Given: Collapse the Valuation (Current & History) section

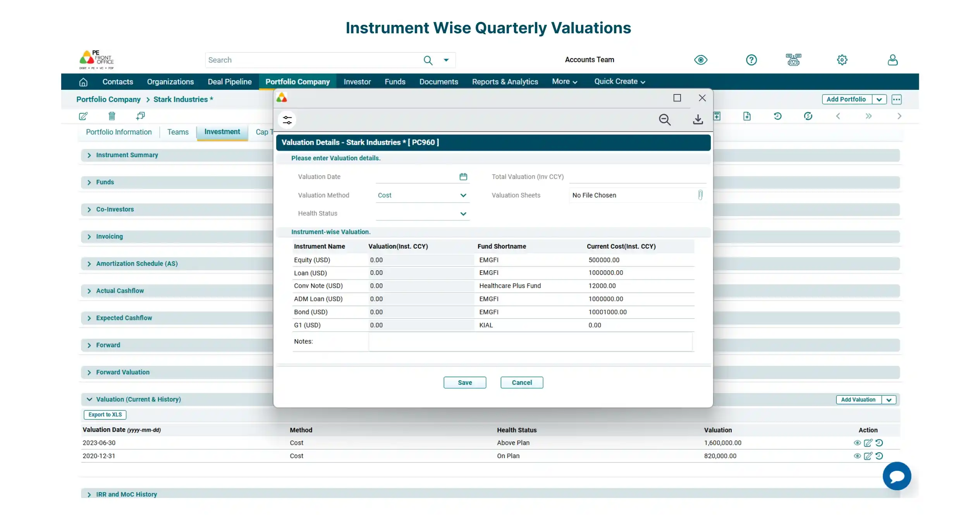Looking at the screenshot, I should click(x=89, y=399).
